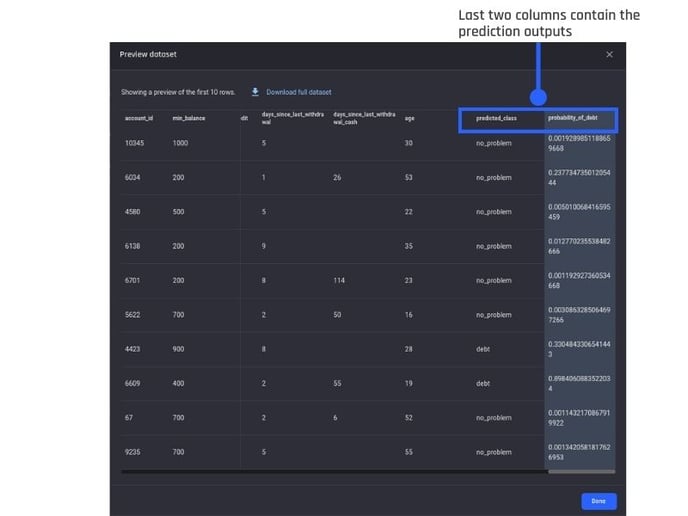The height and width of the screenshot is (516, 688).
Task: Click account id cell 4423
Action: tap(132, 349)
